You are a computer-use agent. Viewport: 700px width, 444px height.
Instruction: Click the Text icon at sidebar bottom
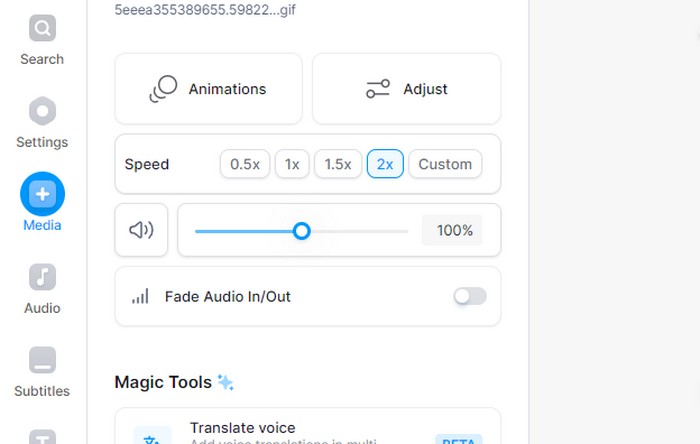coord(42,437)
